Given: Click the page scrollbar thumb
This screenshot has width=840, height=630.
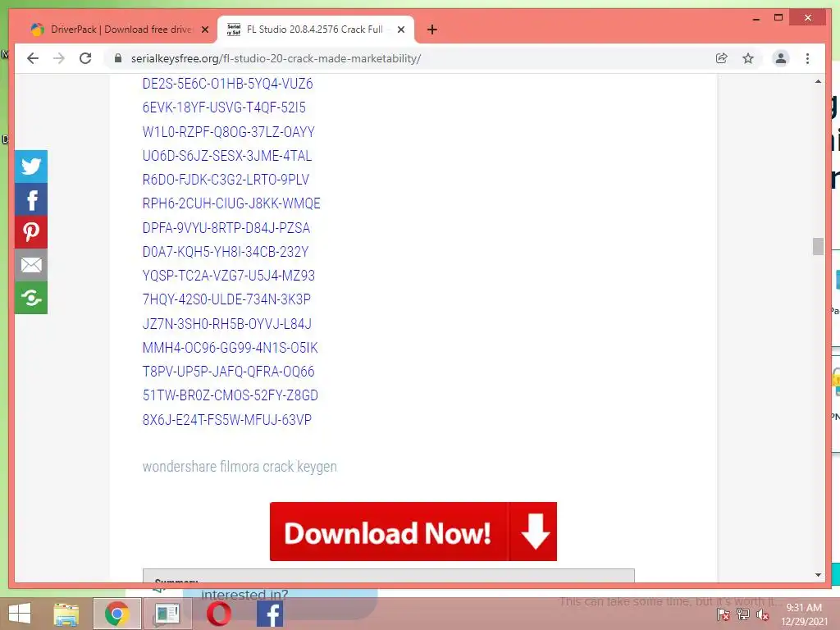Looking at the screenshot, I should pyautogui.click(x=818, y=246).
